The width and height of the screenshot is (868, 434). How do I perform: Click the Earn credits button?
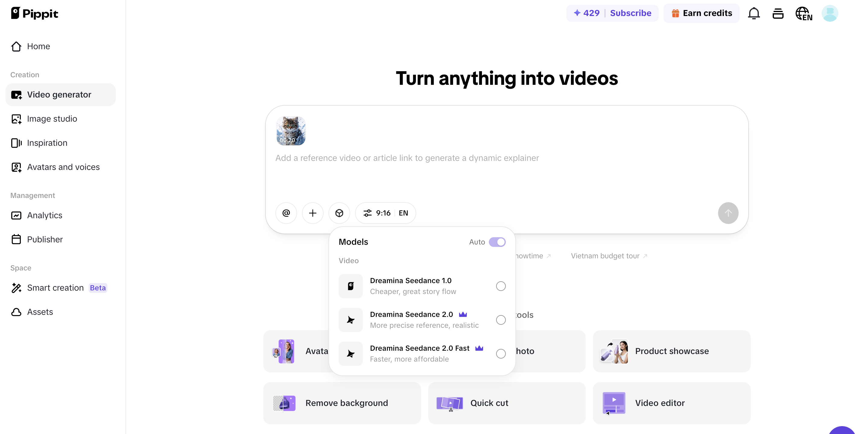[701, 13]
